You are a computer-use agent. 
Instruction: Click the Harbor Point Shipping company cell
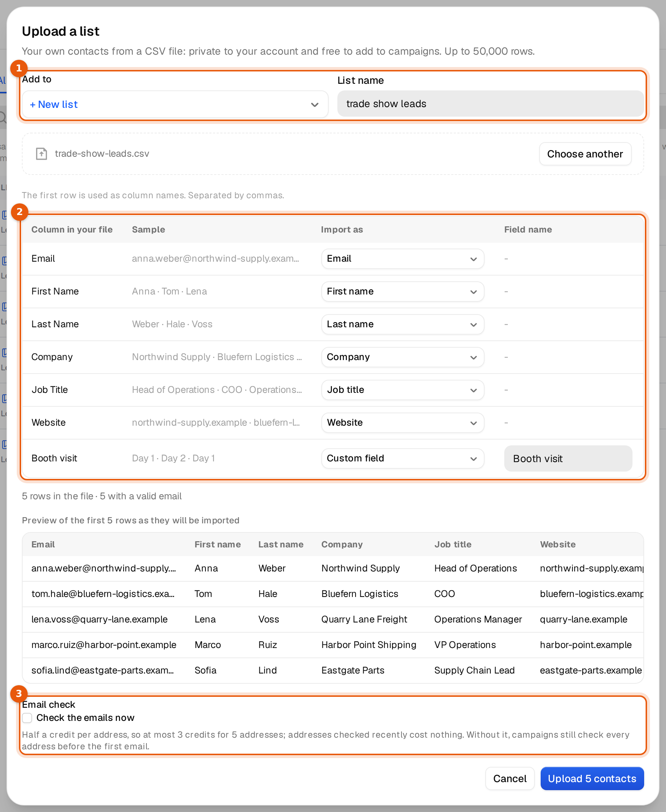369,645
